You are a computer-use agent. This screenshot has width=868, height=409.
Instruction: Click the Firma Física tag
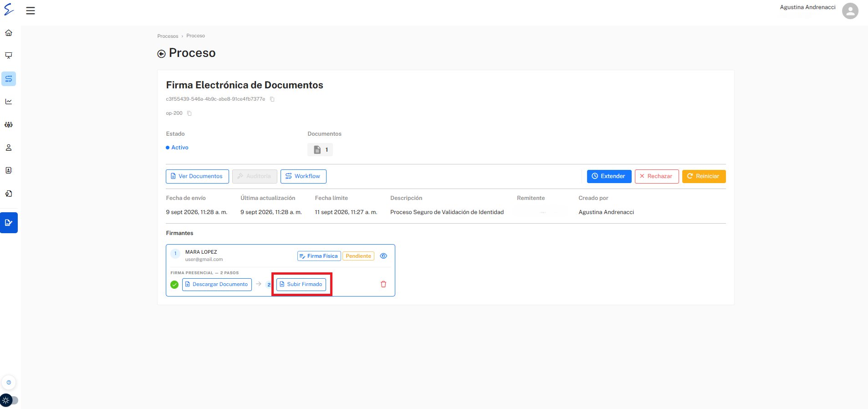point(319,256)
